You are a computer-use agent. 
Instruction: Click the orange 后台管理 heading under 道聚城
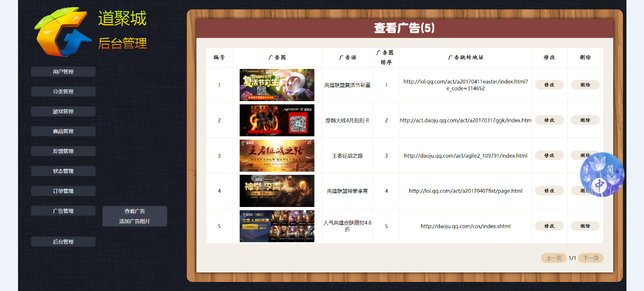coord(122,43)
